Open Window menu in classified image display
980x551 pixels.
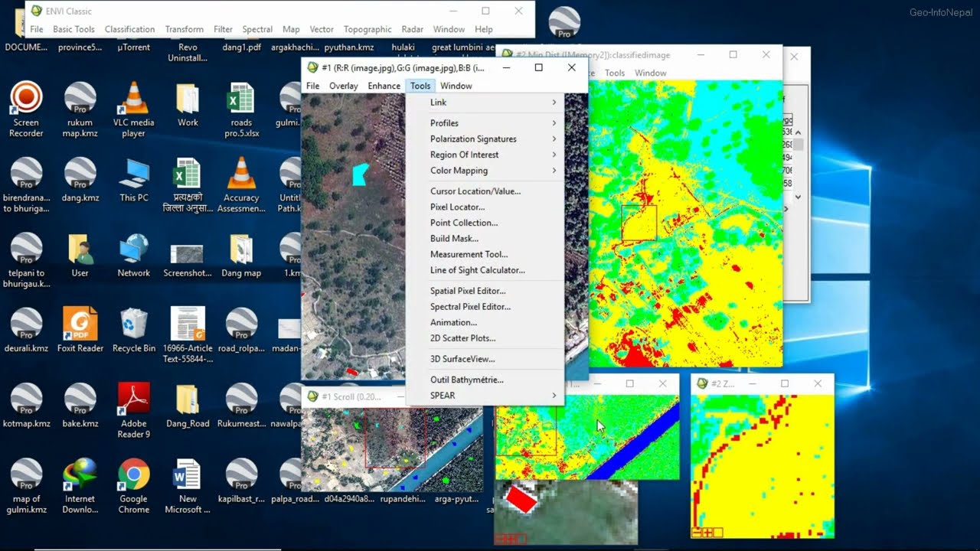pos(650,73)
